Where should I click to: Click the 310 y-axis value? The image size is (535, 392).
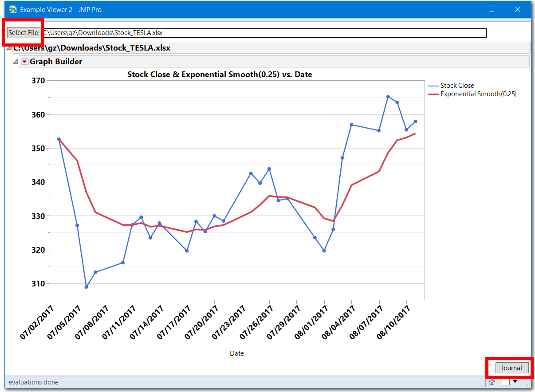(38, 284)
